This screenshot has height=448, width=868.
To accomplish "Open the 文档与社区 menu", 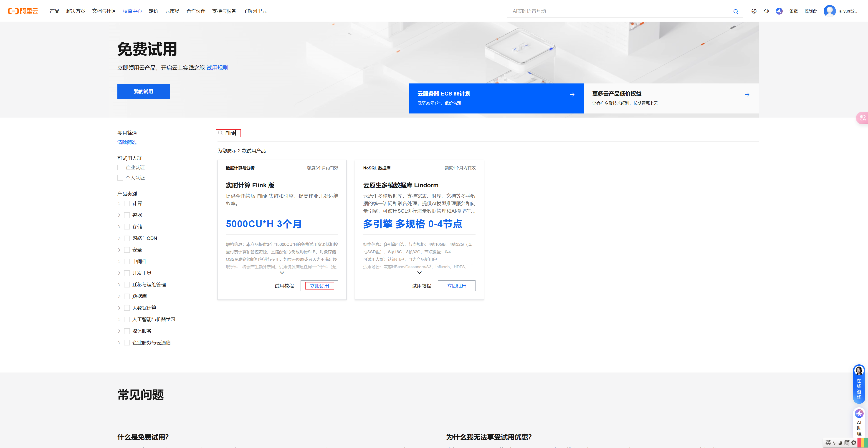I will (104, 11).
